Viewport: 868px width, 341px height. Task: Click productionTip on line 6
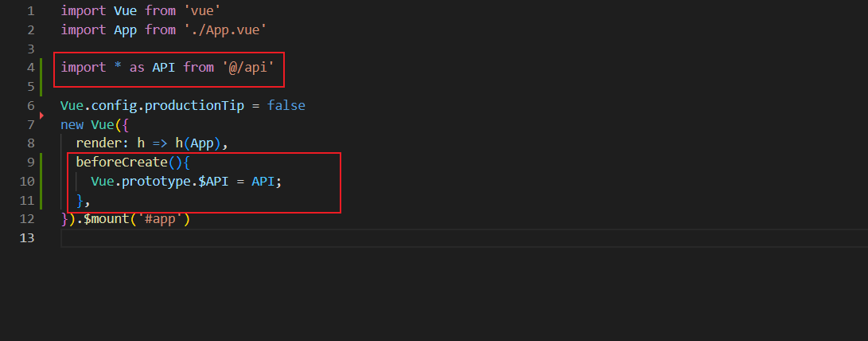point(199,105)
